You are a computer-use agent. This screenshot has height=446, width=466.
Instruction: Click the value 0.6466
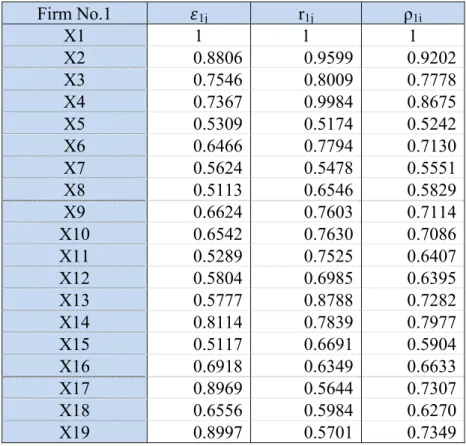tap(218, 146)
